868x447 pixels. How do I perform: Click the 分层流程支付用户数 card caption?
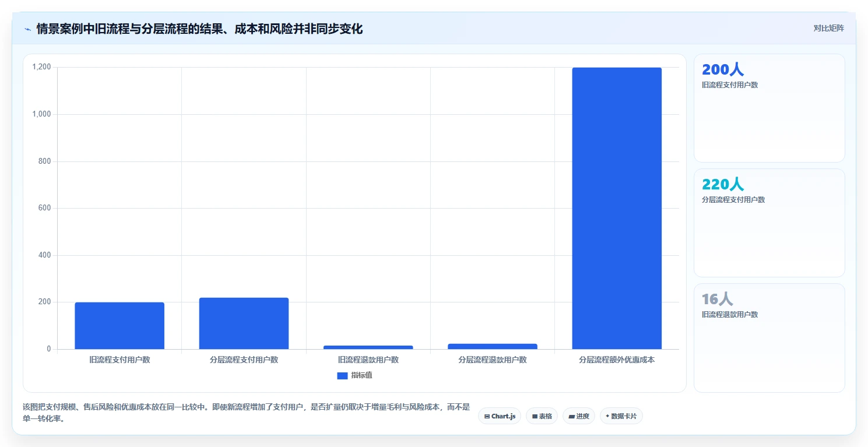(x=733, y=200)
